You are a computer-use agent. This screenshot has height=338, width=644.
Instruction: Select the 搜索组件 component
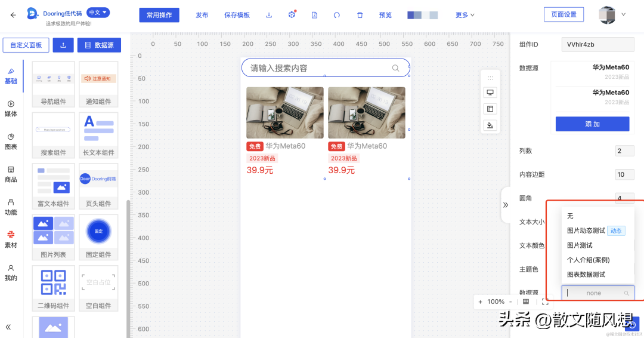54,136
